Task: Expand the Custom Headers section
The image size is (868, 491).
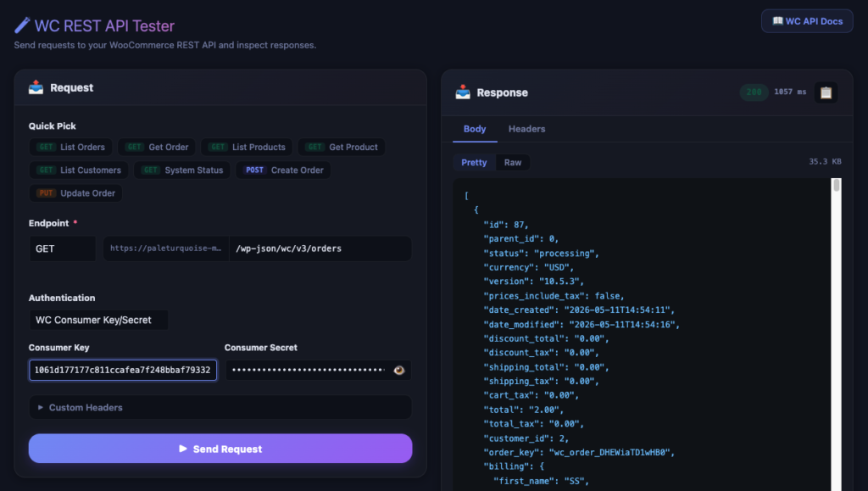Action: click(x=220, y=407)
